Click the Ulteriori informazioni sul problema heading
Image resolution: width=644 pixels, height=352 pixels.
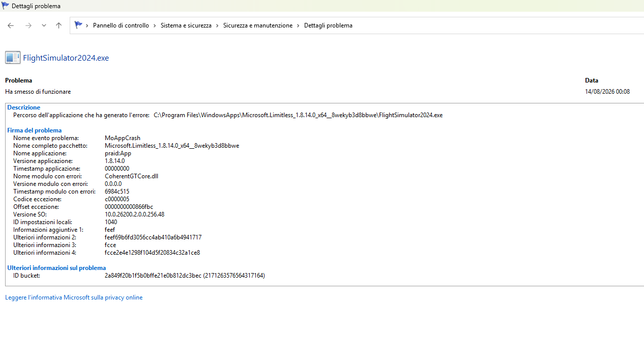coord(56,268)
